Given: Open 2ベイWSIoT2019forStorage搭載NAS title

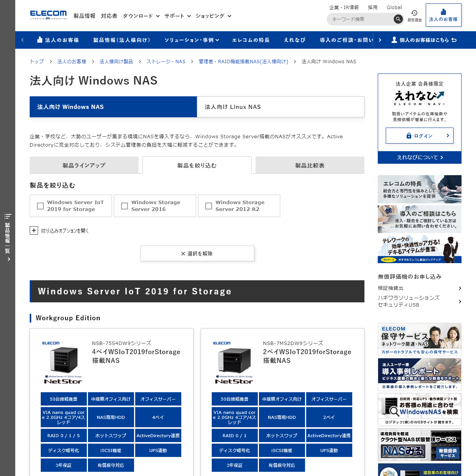Looking at the screenshot, I should click(307, 356).
